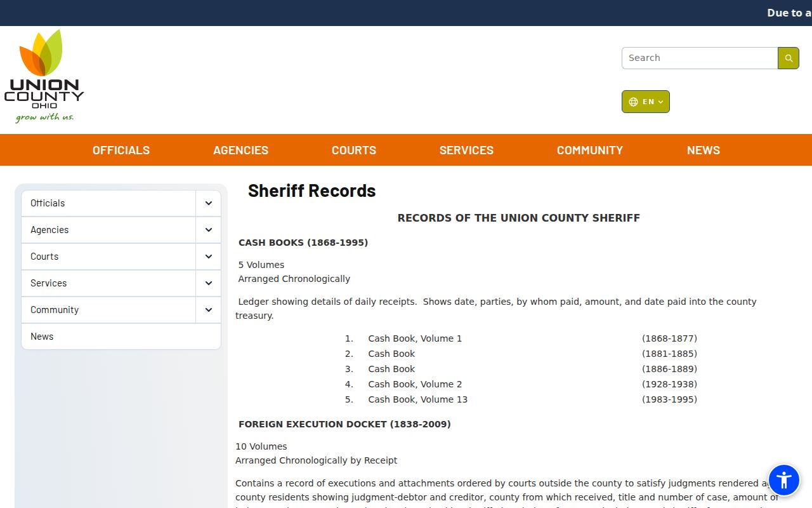This screenshot has width=812, height=508.
Task: Click the '10 Volumes' text
Action: (x=261, y=446)
